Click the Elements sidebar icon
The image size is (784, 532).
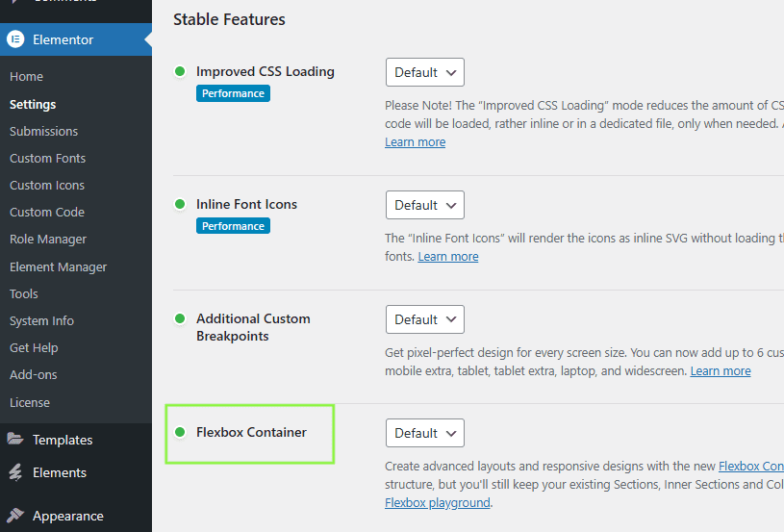[x=15, y=472]
